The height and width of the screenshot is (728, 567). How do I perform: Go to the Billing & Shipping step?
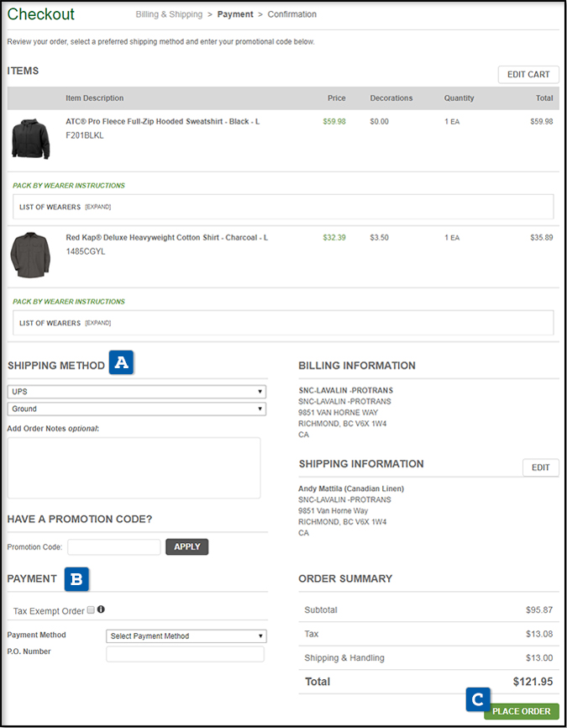169,14
